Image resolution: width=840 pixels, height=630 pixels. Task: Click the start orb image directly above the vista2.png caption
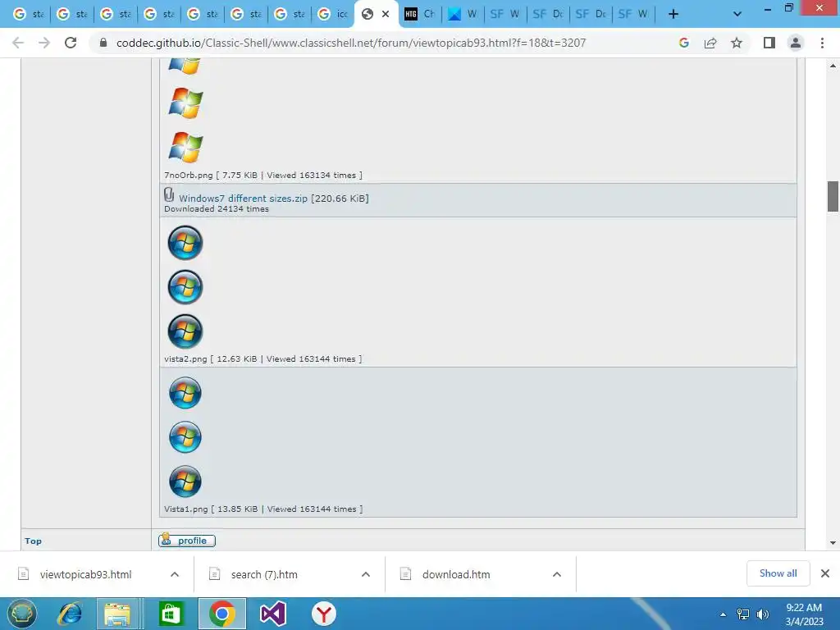(185, 331)
